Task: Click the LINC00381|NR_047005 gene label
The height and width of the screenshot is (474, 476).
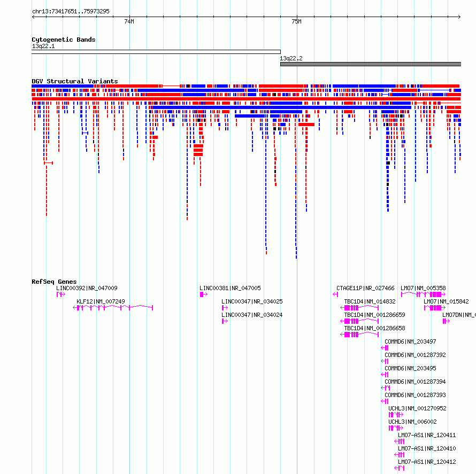Action: click(x=230, y=288)
